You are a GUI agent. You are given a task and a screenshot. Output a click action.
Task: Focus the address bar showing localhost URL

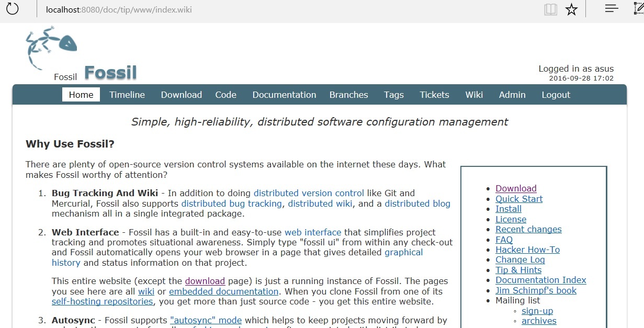click(x=119, y=9)
